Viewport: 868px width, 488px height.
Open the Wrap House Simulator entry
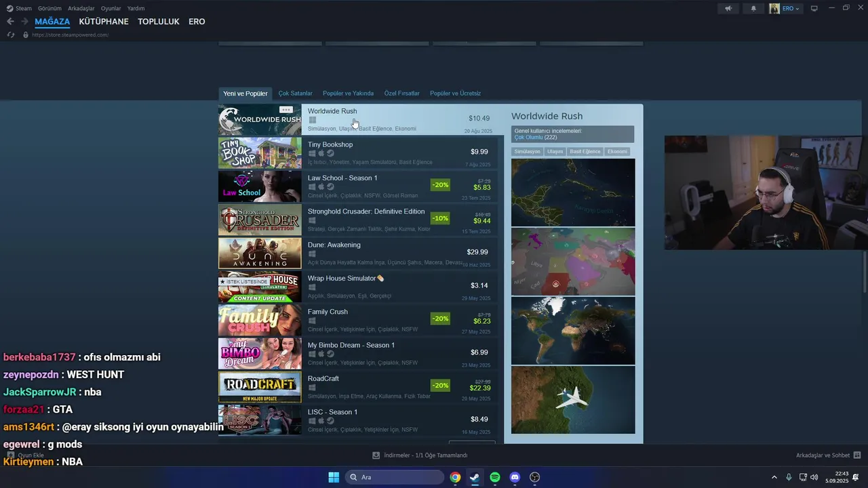click(x=358, y=287)
